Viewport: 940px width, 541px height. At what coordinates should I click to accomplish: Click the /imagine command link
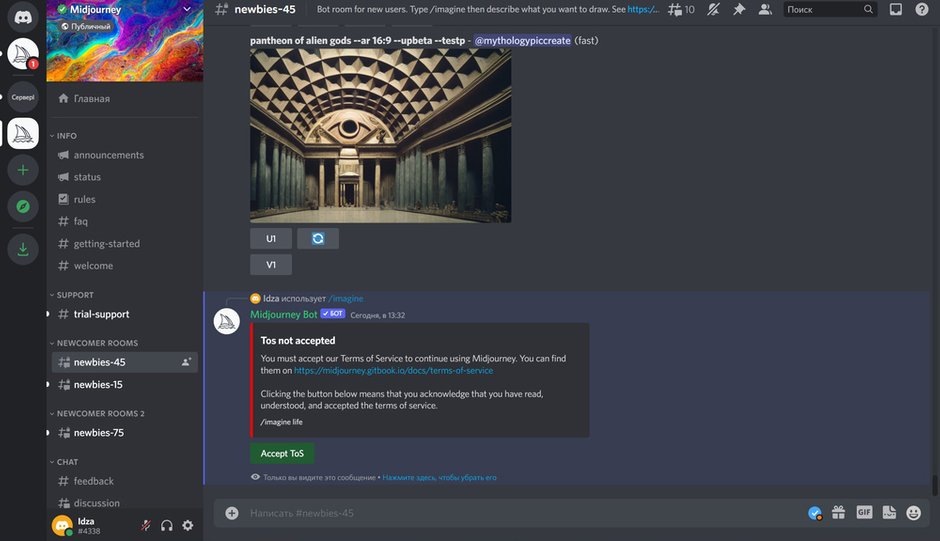[x=346, y=299]
